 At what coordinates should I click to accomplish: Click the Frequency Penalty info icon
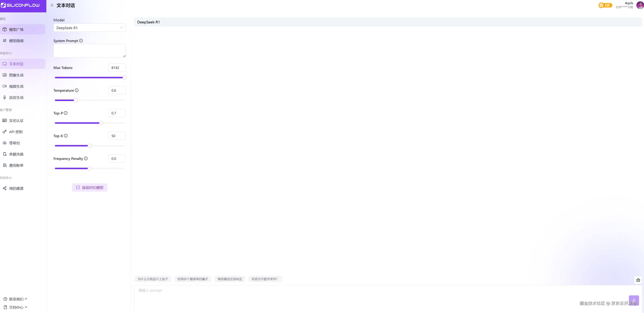(86, 159)
